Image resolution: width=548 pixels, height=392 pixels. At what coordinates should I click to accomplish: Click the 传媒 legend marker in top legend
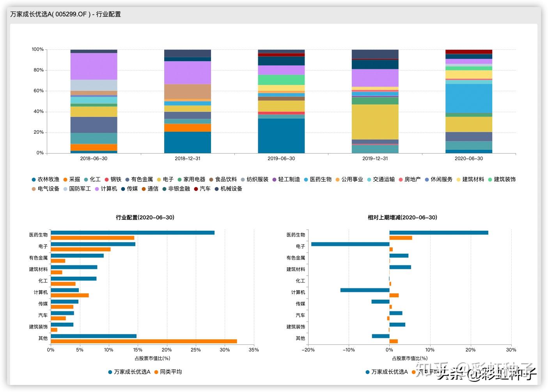point(123,189)
